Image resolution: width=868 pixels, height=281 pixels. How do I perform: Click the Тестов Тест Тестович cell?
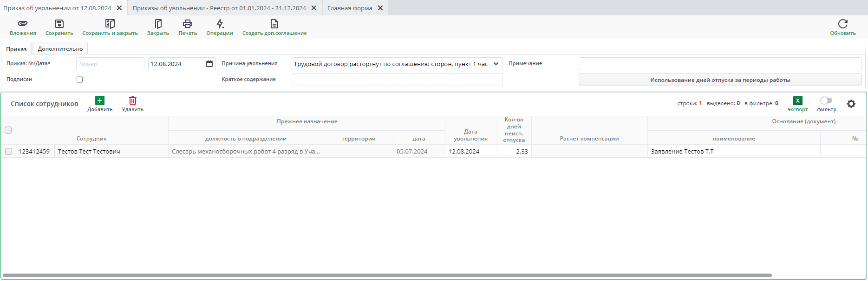(111, 151)
